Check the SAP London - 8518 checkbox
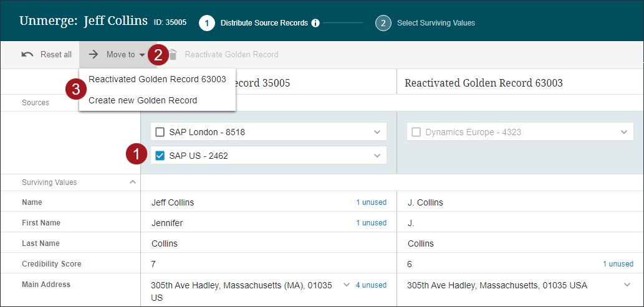Screen dimensions: 644x307 tap(160, 132)
